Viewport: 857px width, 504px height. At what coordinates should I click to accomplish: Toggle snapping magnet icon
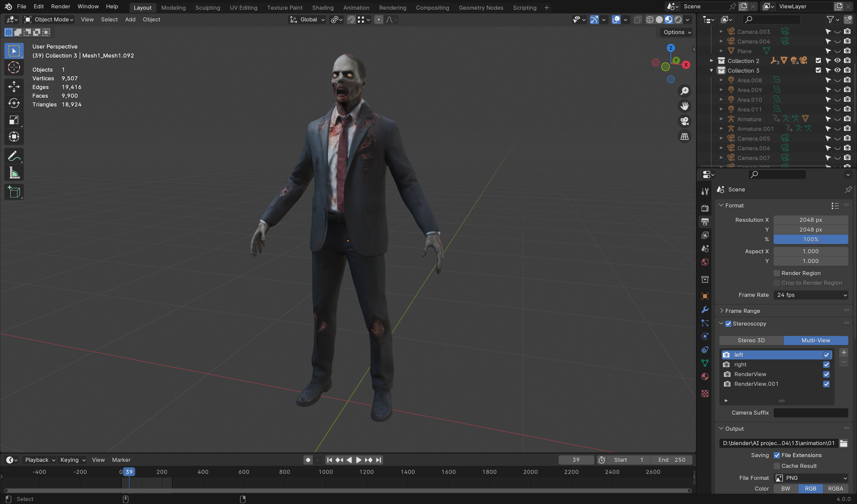coord(351,20)
